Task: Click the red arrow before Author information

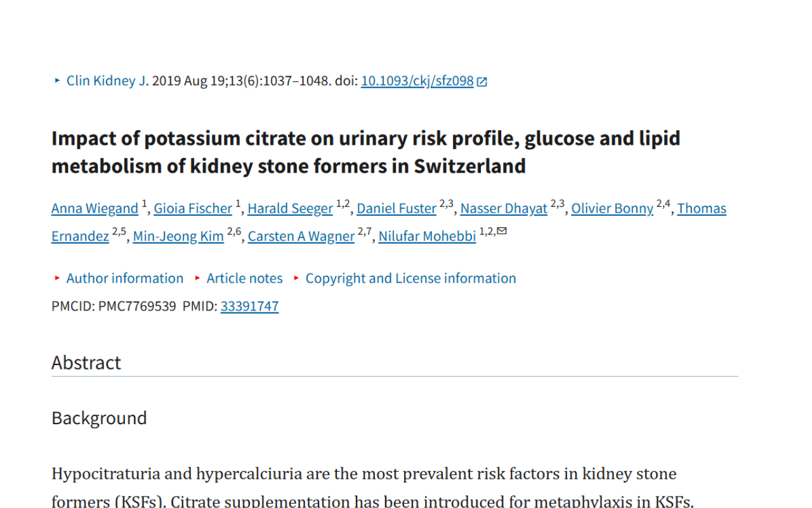Action: (58, 278)
